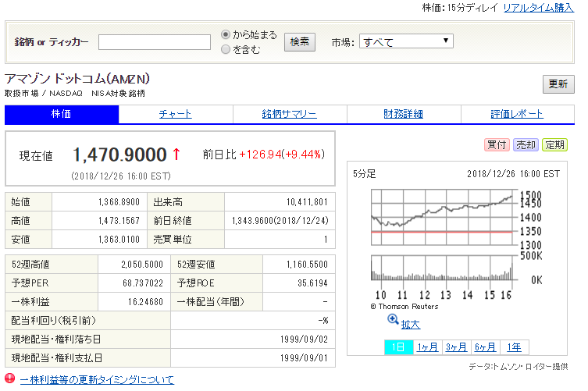
Task: Open the 銘柄サマリー tab
Action: pos(289,114)
